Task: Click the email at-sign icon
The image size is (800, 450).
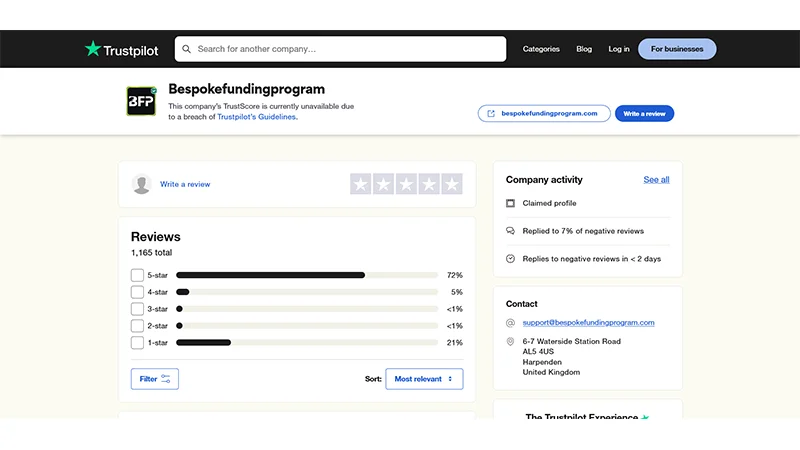Action: [510, 322]
